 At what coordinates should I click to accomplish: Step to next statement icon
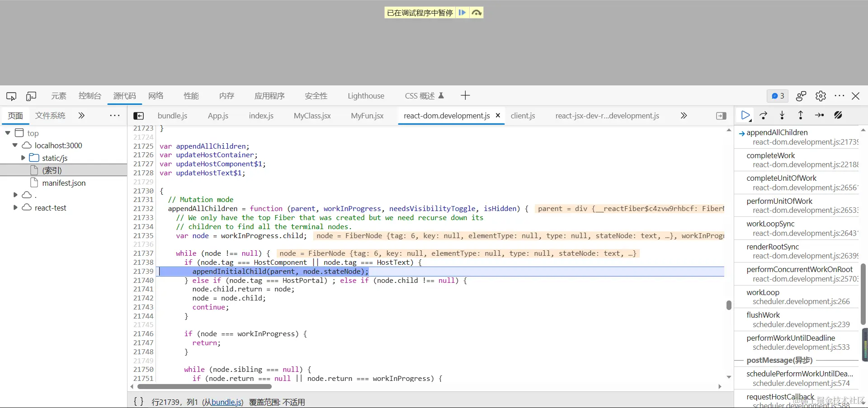point(819,116)
